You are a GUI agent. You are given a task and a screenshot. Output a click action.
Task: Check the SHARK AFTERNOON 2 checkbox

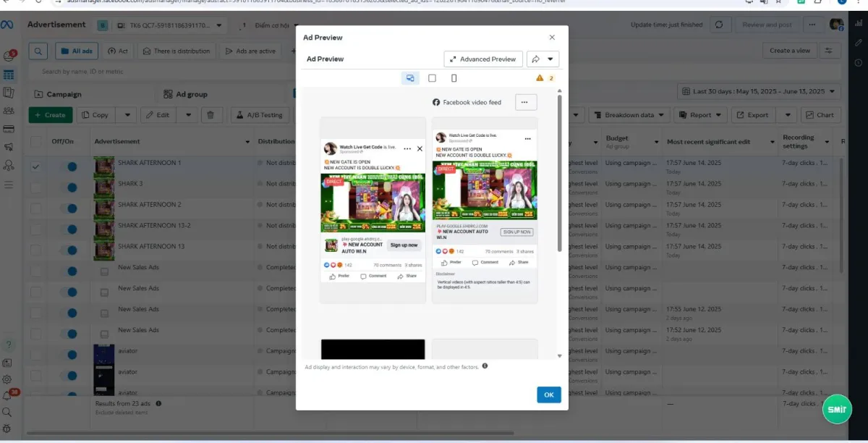pyautogui.click(x=36, y=208)
